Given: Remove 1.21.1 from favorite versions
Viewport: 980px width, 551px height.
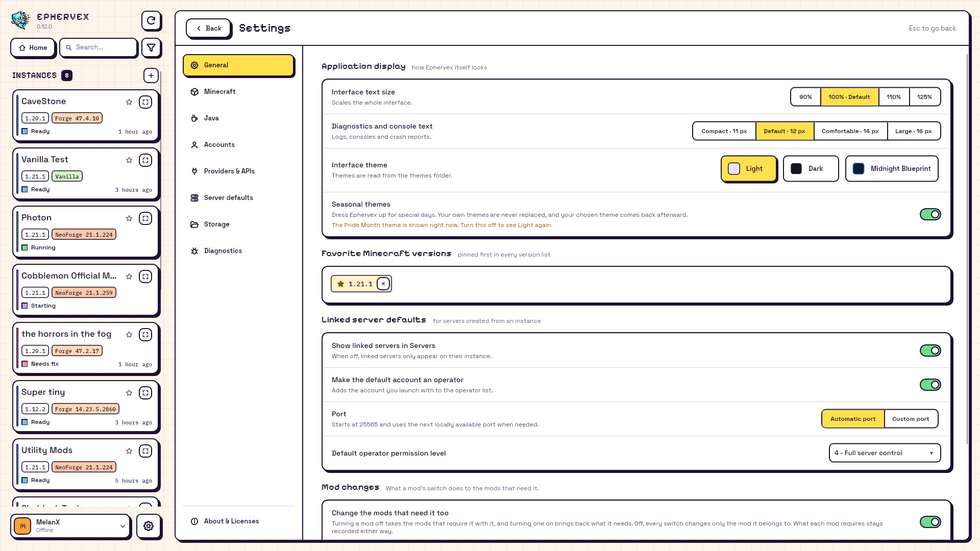Looking at the screenshot, I should point(383,284).
